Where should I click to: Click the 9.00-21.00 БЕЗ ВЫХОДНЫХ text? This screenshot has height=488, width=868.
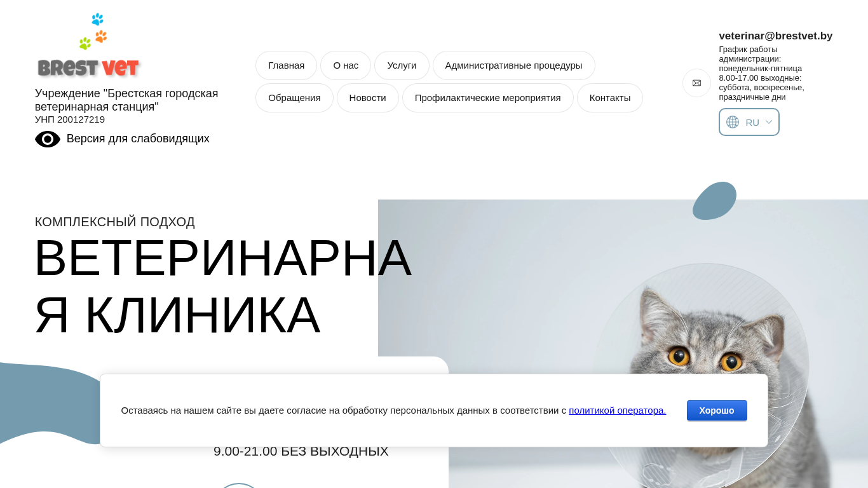click(301, 451)
